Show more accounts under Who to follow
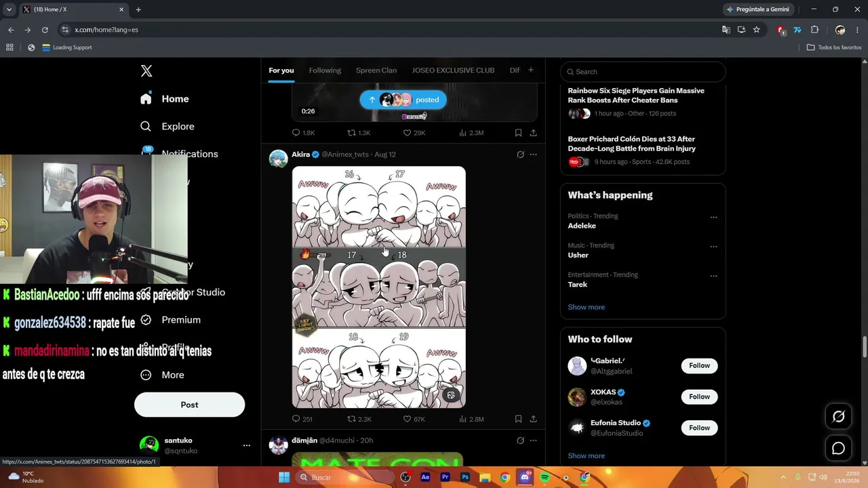This screenshot has height=488, width=868. tap(586, 456)
